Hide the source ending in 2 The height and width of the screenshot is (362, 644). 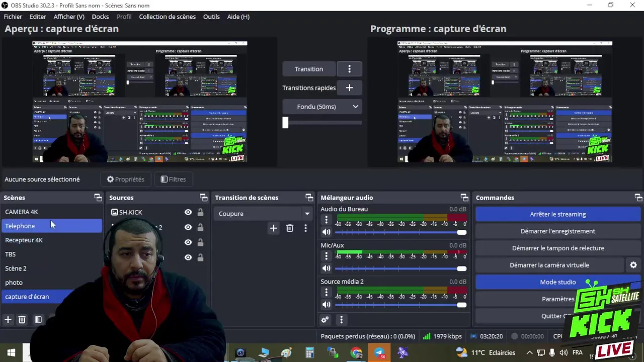[188, 227]
